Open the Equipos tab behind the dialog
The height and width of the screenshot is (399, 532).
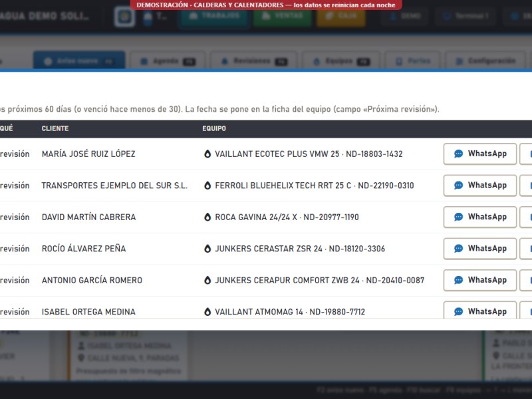click(x=340, y=61)
